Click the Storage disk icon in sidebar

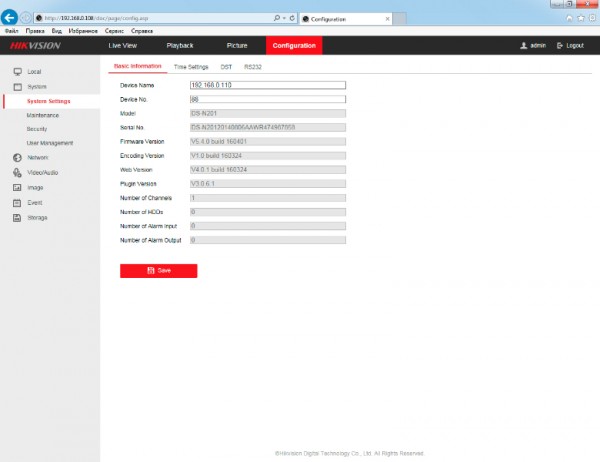[x=17, y=218]
